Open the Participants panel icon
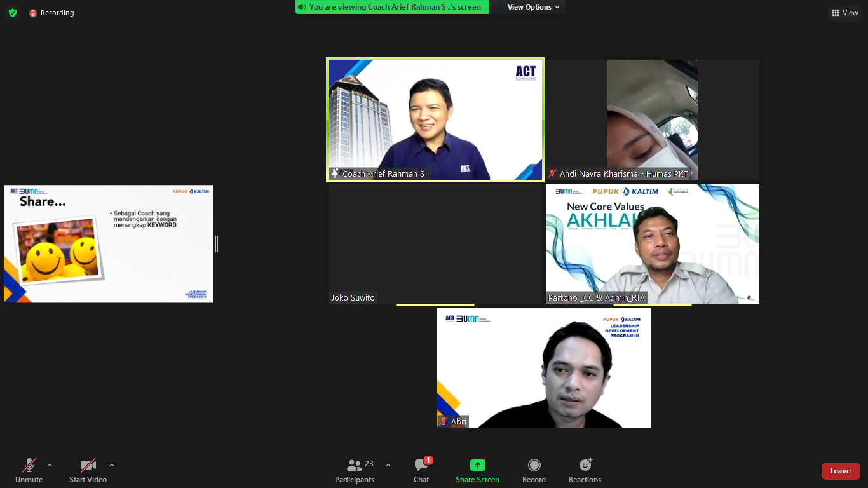The width and height of the screenshot is (868, 488). [x=355, y=465]
